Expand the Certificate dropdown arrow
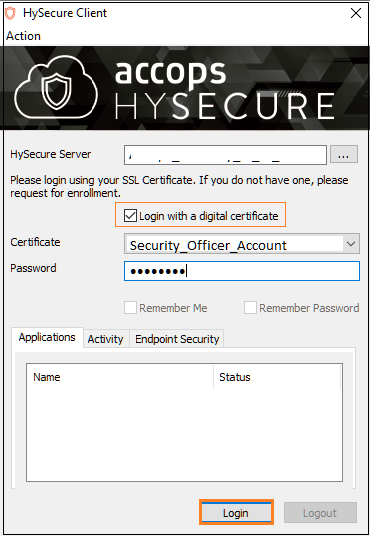370x536 pixels. [x=351, y=244]
